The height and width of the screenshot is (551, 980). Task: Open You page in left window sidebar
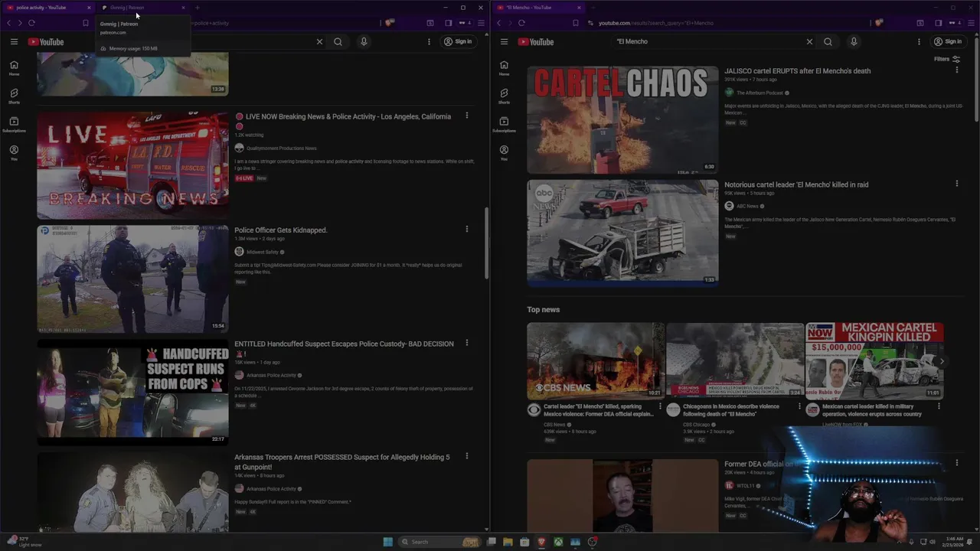point(14,153)
